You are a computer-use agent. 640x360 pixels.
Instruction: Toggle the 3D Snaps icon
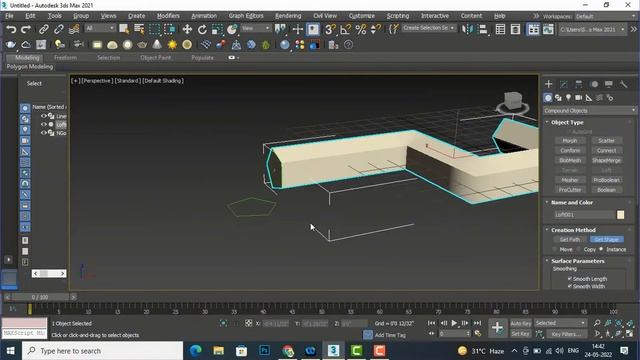pyautogui.click(x=330, y=29)
